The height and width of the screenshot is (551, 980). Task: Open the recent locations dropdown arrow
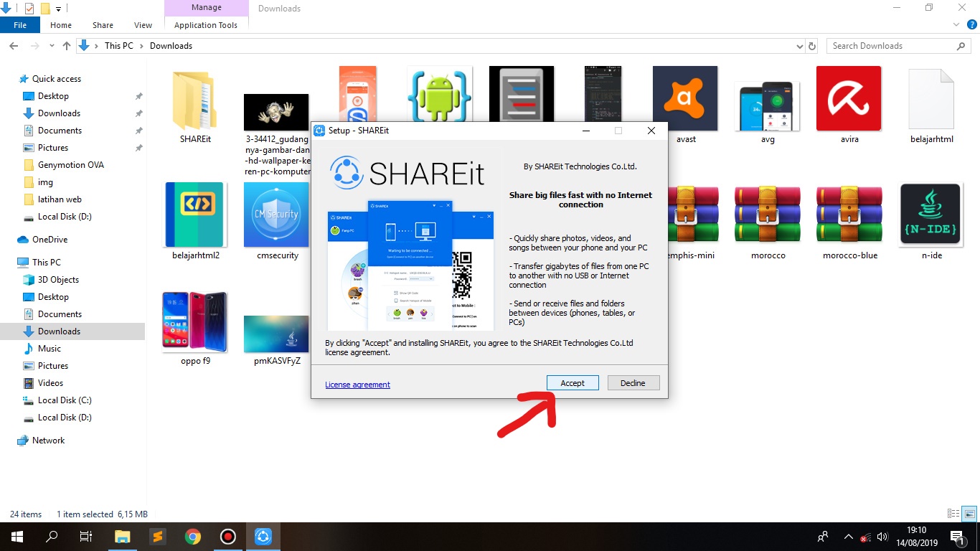click(x=51, y=47)
